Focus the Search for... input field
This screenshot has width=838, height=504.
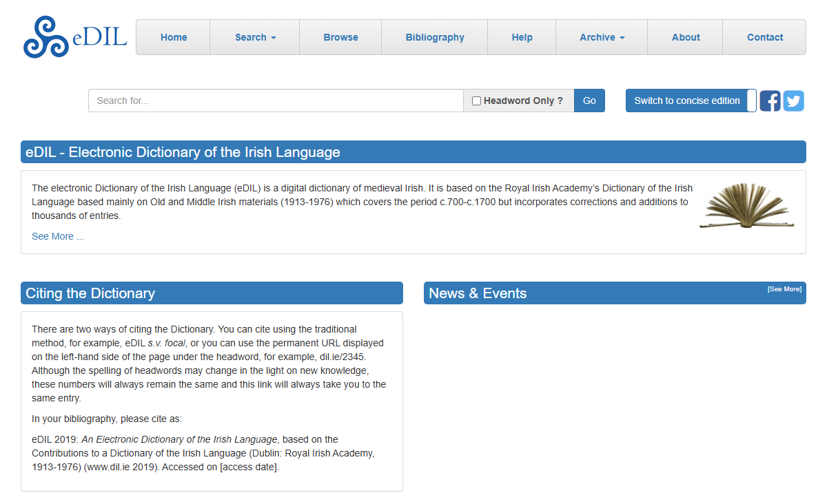coord(276,101)
